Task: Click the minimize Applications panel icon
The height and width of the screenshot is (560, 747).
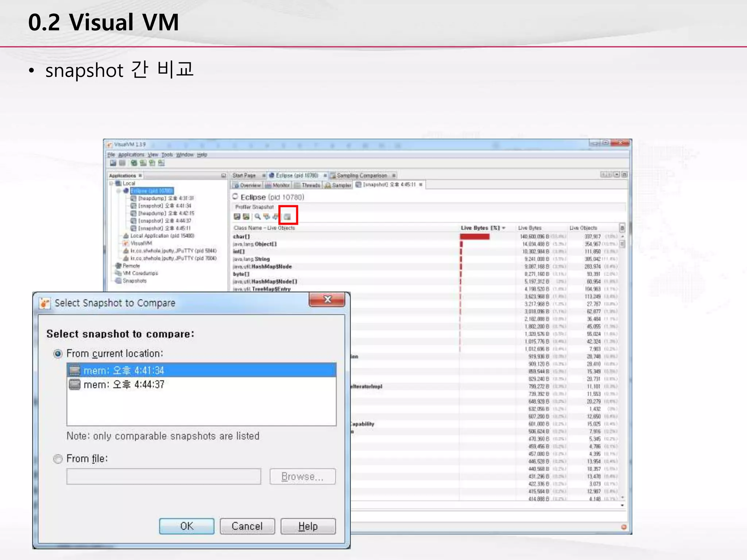Action: 224,176
